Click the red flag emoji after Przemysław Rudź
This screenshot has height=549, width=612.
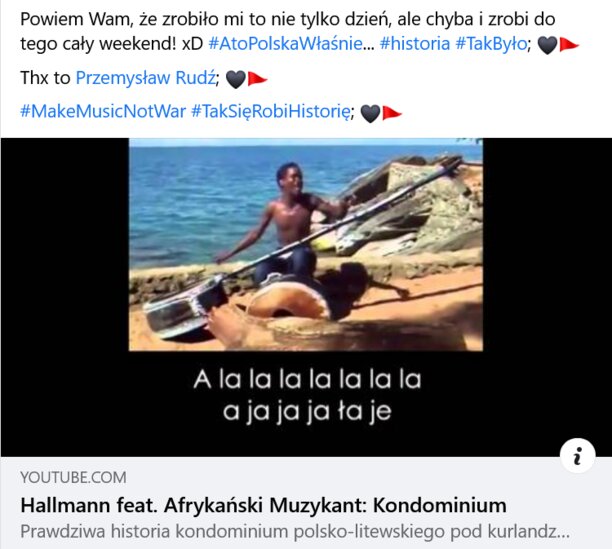click(257, 78)
